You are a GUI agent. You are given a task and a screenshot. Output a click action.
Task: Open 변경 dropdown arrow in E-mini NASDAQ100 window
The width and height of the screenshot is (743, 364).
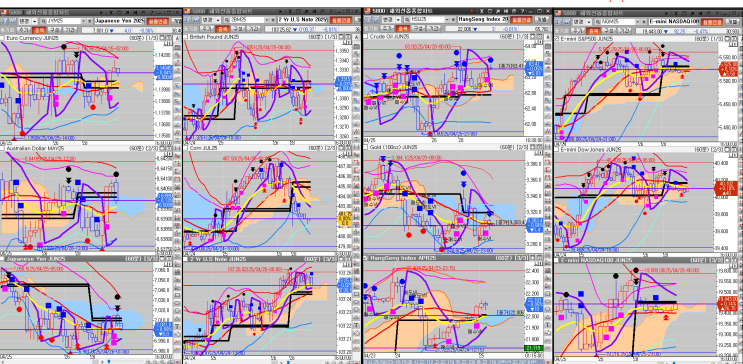(x=589, y=22)
